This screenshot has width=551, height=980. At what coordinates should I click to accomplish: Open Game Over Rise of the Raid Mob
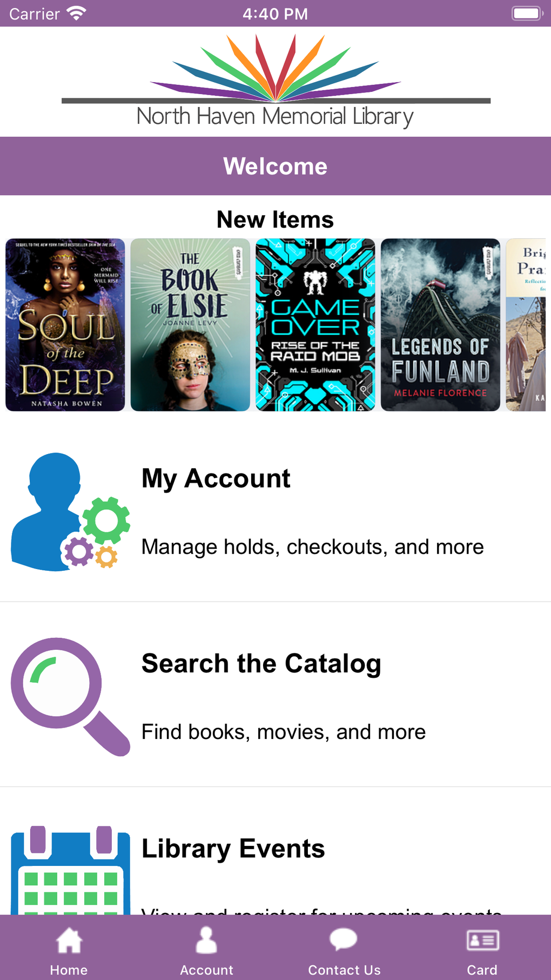315,325
